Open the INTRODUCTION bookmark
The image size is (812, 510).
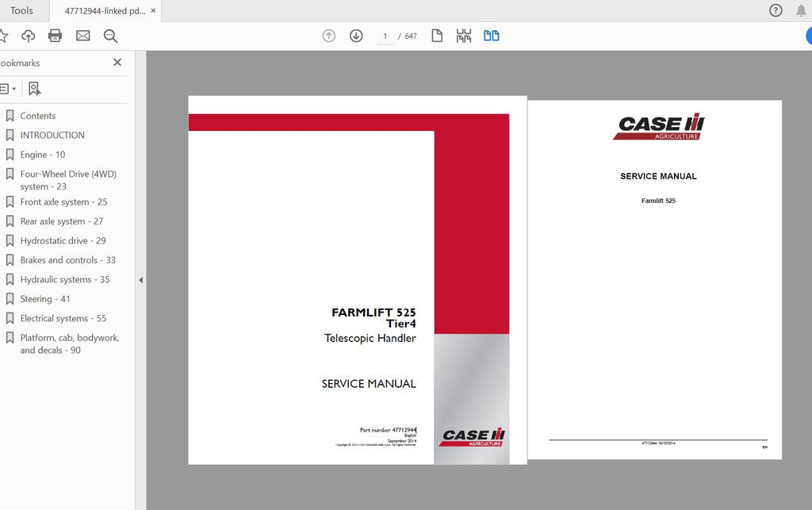52,135
